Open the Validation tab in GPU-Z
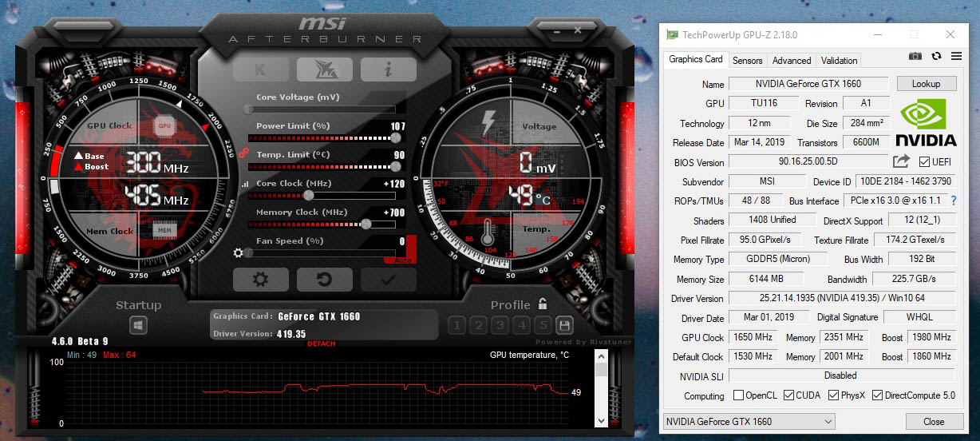The image size is (980, 441). tap(840, 61)
